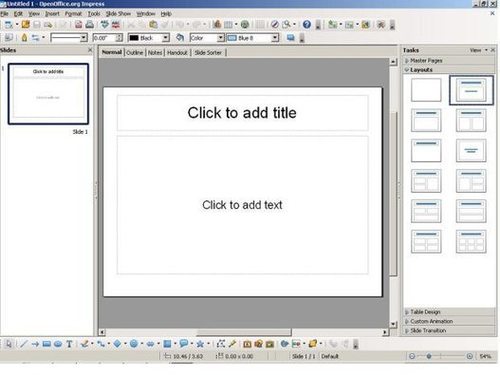Select the arrow Select tool
The image size is (500, 375).
click(x=9, y=344)
